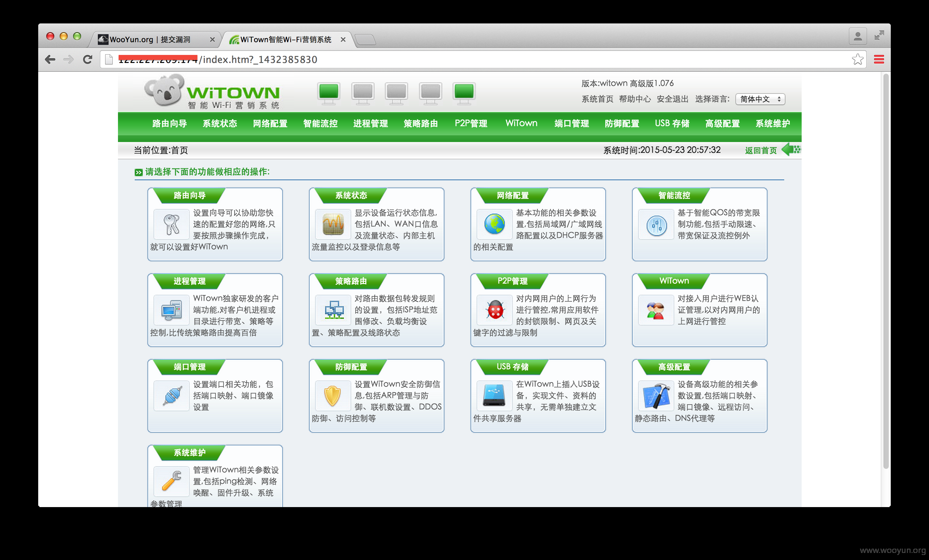
Task: Open the 简体中文 language dropdown
Action: click(x=760, y=99)
